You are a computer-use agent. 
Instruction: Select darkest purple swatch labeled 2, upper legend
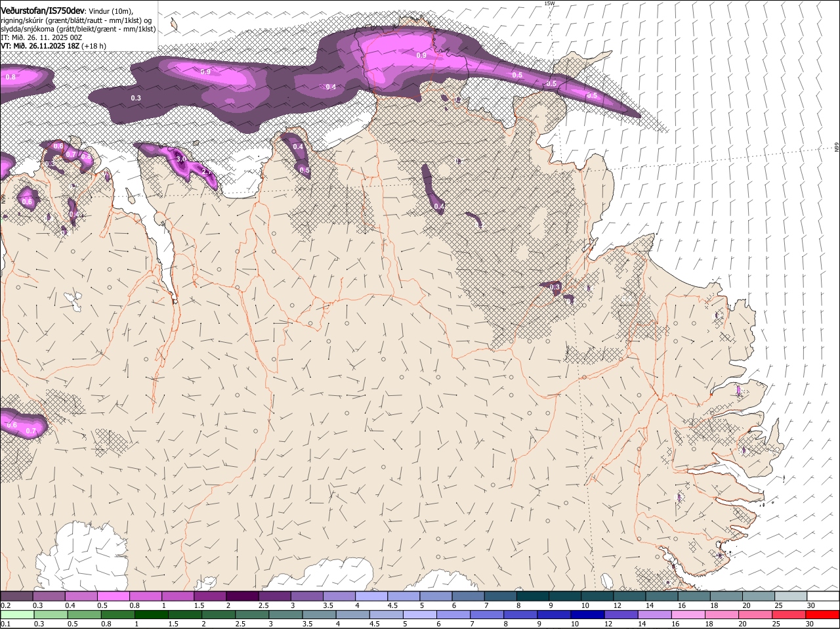point(241,596)
